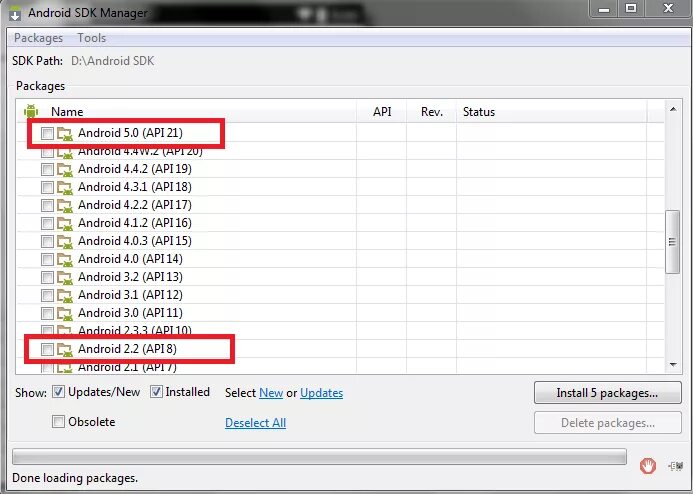Check the Android 3.2 (API 13) checkbox
The height and width of the screenshot is (494, 693).
point(47,277)
